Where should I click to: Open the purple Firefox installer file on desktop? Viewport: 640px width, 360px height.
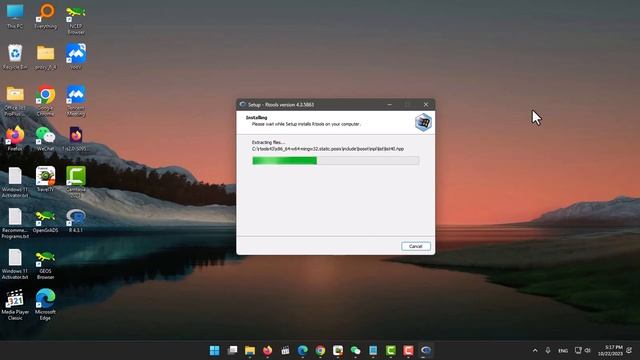76,139
